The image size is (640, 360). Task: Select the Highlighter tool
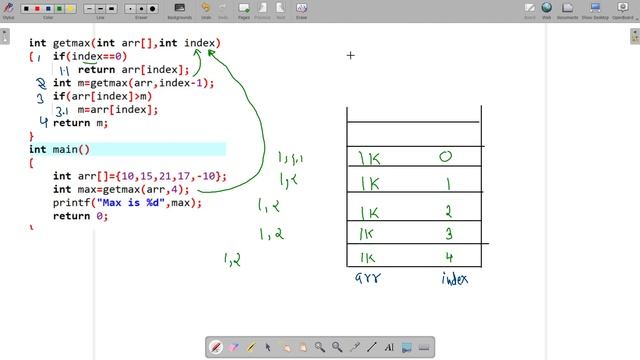251,347
